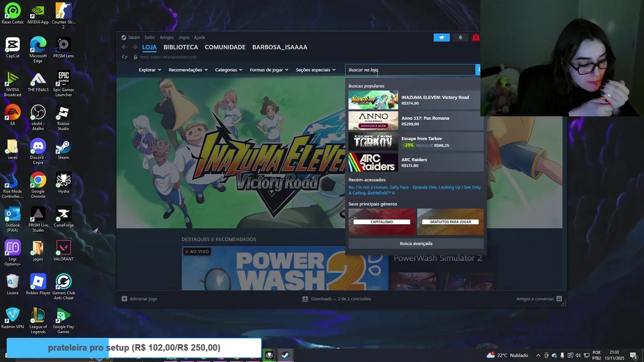
Task: Select ARC Raiders search result
Action: (416, 162)
